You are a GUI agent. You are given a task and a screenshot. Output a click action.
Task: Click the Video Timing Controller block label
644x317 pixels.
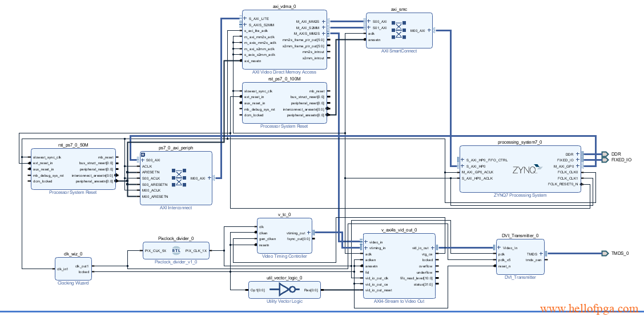pyautogui.click(x=284, y=256)
